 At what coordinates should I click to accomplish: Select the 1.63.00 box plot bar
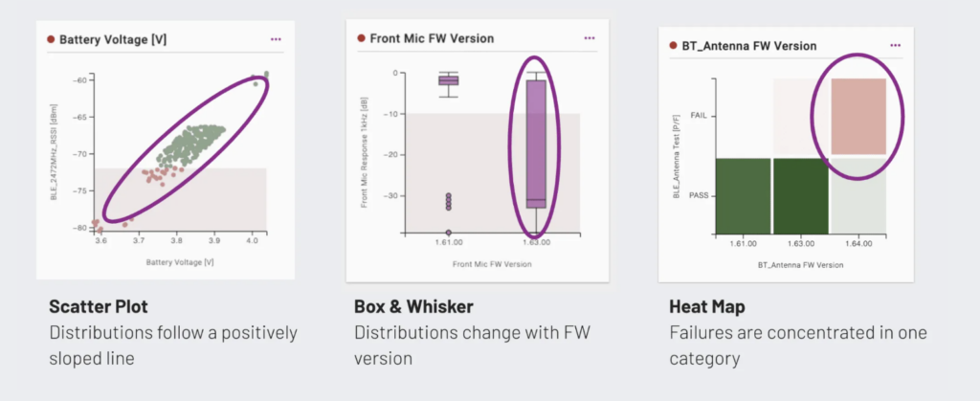point(536,144)
